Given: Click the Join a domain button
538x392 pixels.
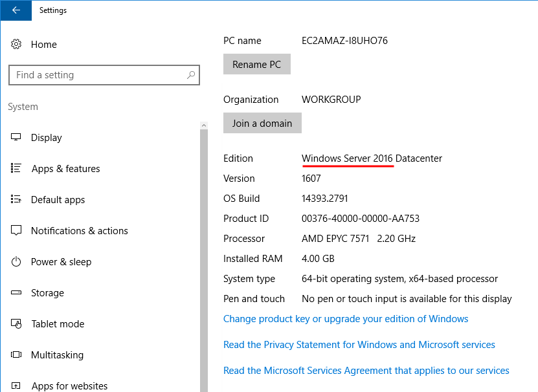Looking at the screenshot, I should tap(262, 123).
